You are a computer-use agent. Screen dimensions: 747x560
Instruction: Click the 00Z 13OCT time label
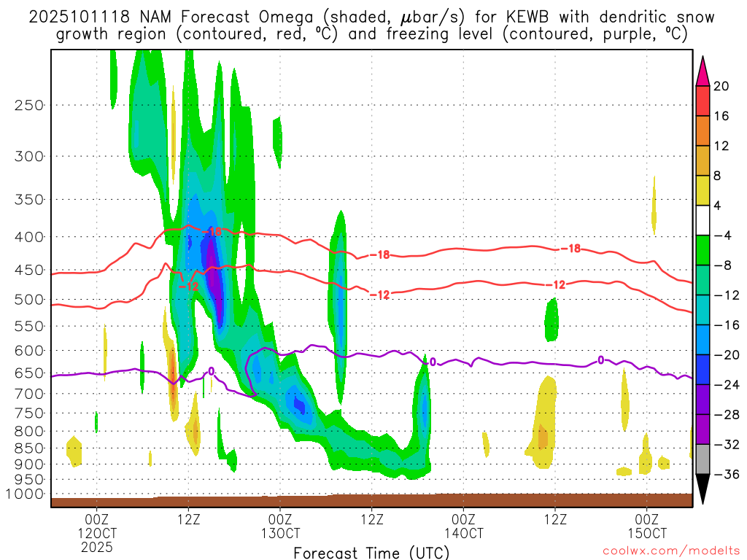coord(280,526)
